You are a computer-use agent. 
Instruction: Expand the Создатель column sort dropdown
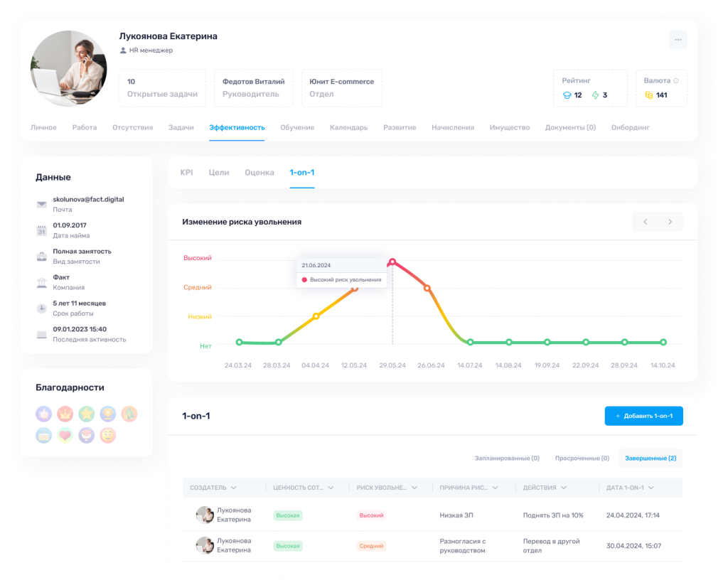tap(234, 488)
